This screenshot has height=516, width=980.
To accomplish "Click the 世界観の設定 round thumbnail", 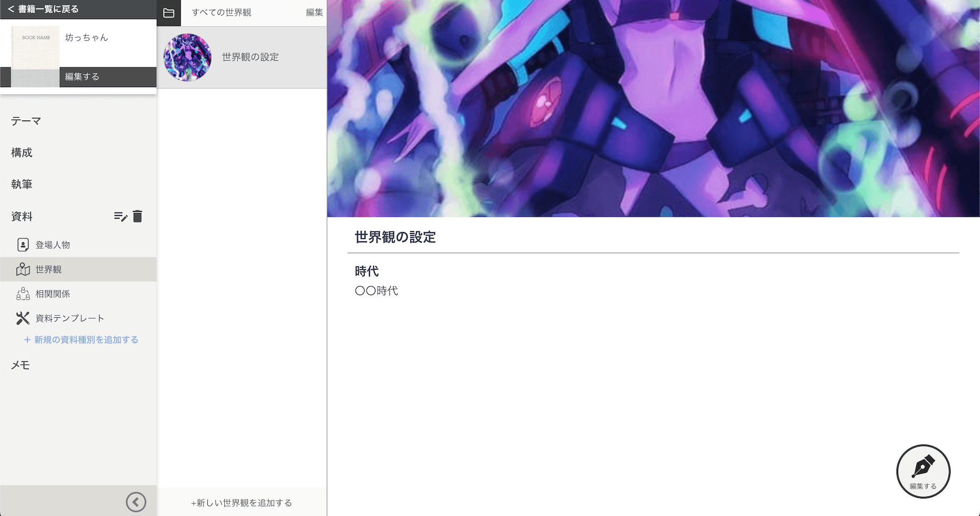I will pos(188,57).
